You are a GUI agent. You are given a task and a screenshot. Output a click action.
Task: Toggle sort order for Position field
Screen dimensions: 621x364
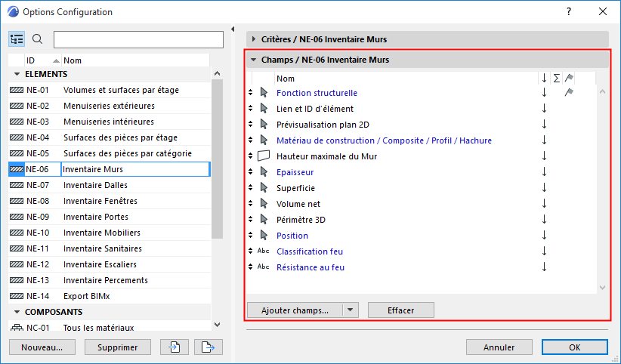[x=543, y=236]
